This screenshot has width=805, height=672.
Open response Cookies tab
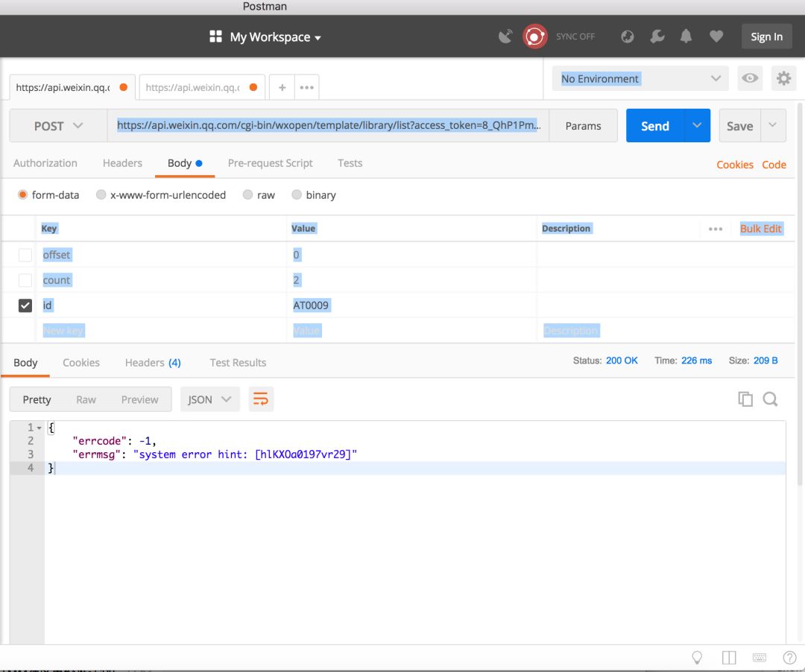[x=81, y=363]
